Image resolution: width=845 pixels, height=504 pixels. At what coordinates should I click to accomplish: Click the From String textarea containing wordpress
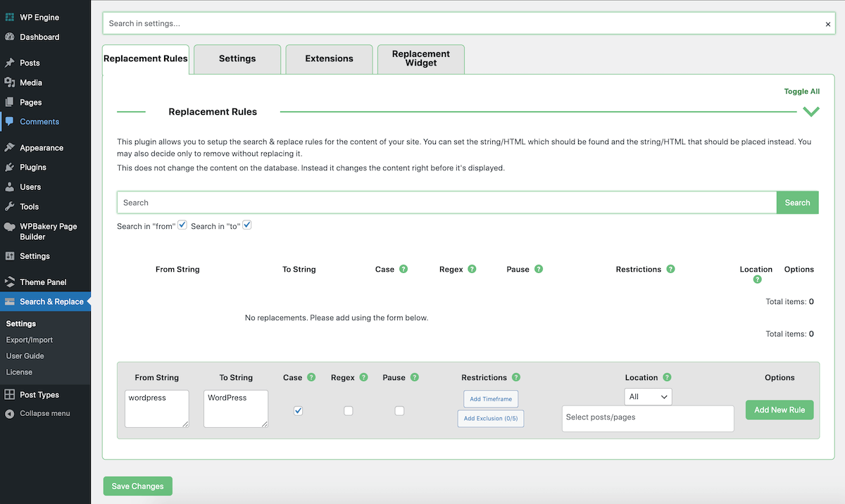tap(157, 409)
